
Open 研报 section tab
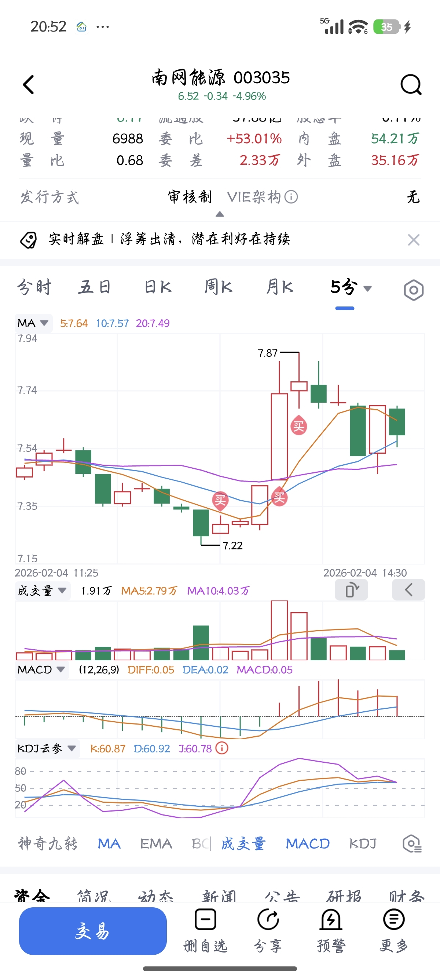click(x=344, y=896)
